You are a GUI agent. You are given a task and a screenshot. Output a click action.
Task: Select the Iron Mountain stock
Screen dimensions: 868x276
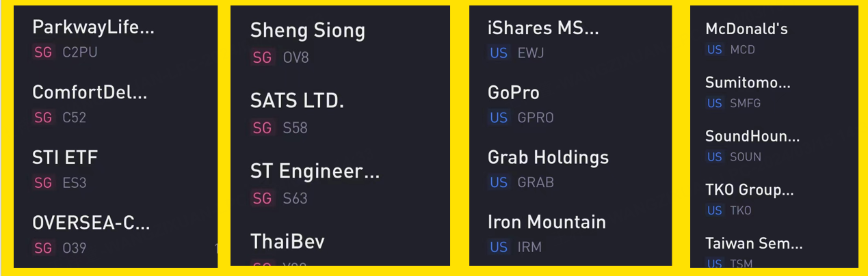tap(570, 233)
